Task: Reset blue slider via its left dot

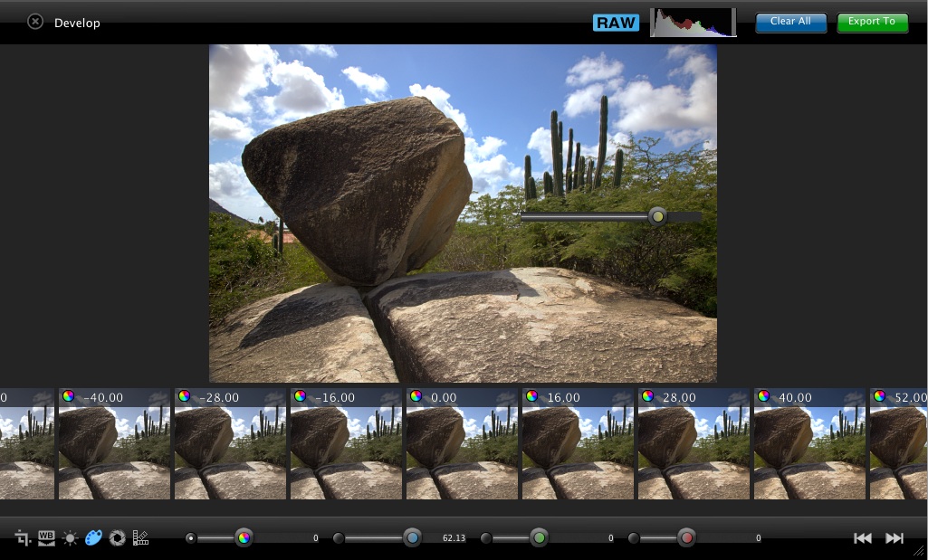Action: click(338, 538)
